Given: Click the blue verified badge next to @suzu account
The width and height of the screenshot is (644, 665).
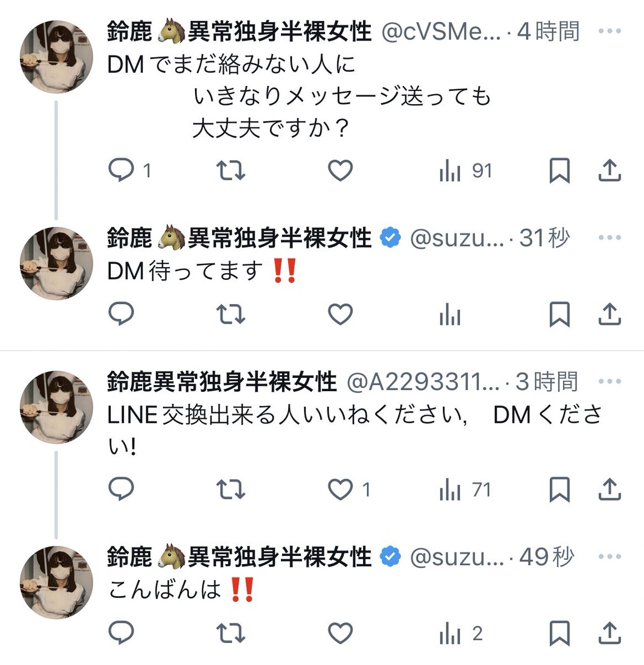Looking at the screenshot, I should coord(390,238).
